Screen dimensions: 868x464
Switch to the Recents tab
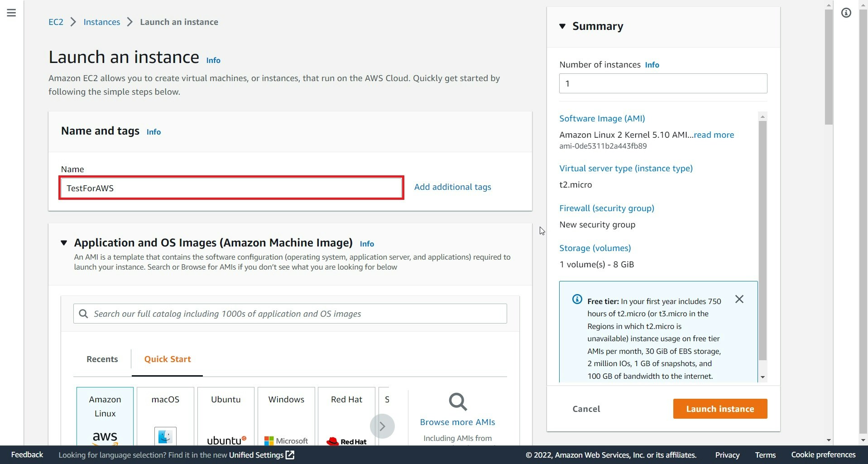coord(101,359)
